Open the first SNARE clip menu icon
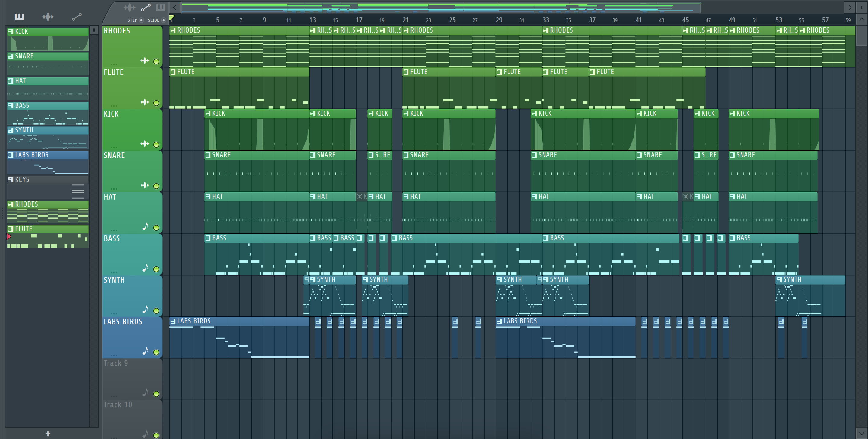The image size is (868, 439). [x=208, y=155]
